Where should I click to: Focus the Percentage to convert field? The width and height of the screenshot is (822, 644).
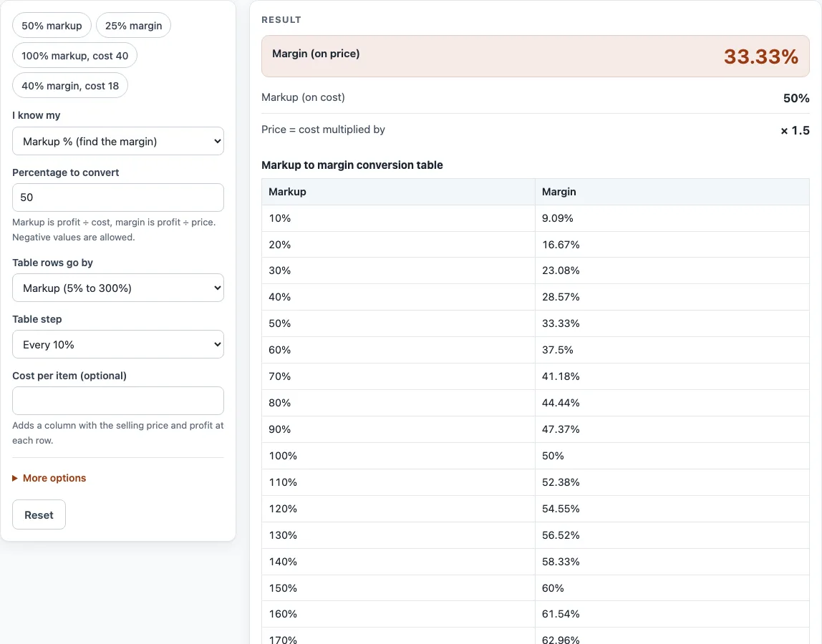pos(118,197)
